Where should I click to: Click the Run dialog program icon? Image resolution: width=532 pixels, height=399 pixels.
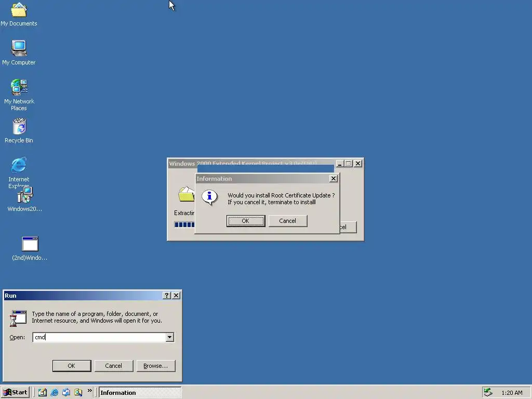pos(18,318)
